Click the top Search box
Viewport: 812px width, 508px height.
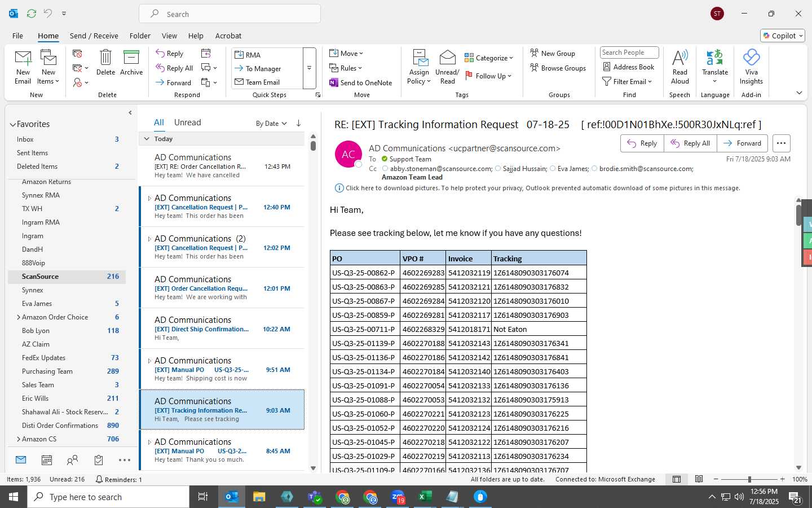click(230, 14)
